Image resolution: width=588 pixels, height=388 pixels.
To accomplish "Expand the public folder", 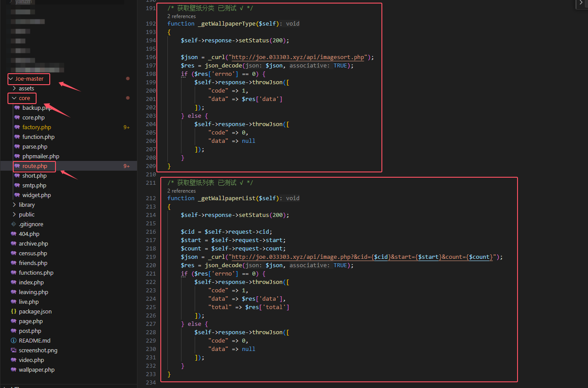I will coord(15,215).
